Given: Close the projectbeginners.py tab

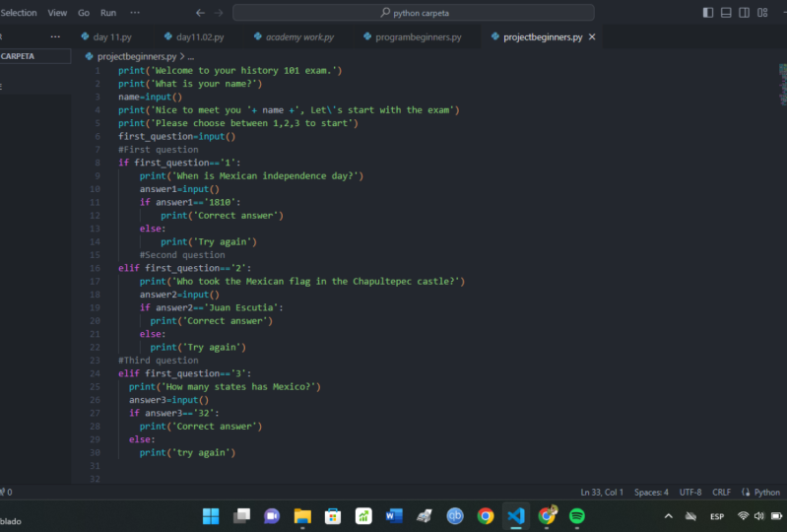Looking at the screenshot, I should click(x=592, y=37).
